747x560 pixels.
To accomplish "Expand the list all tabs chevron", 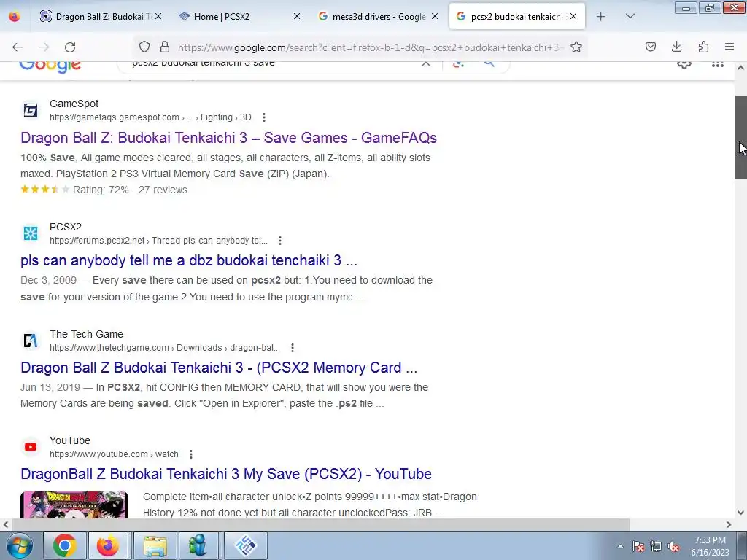I will click(630, 16).
